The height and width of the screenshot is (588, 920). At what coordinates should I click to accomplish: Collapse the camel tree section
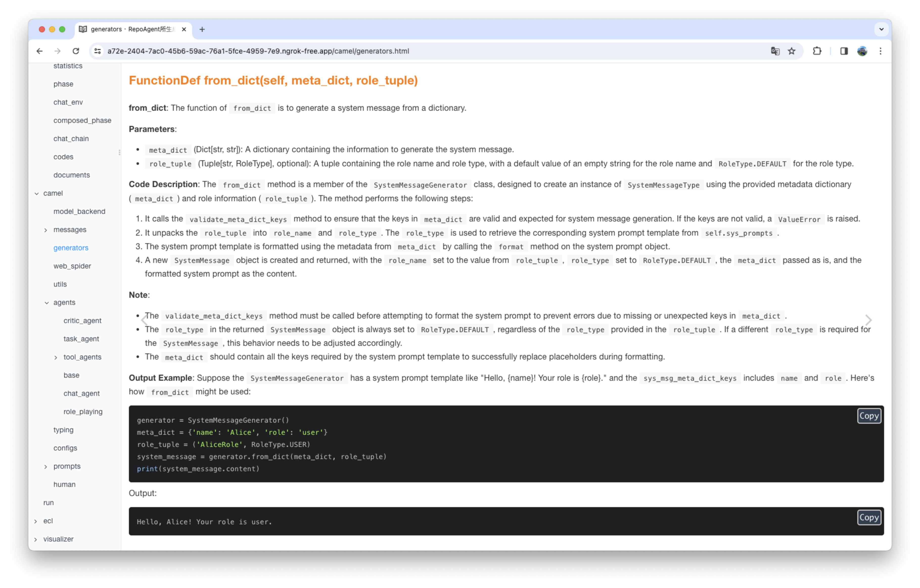[x=37, y=194]
